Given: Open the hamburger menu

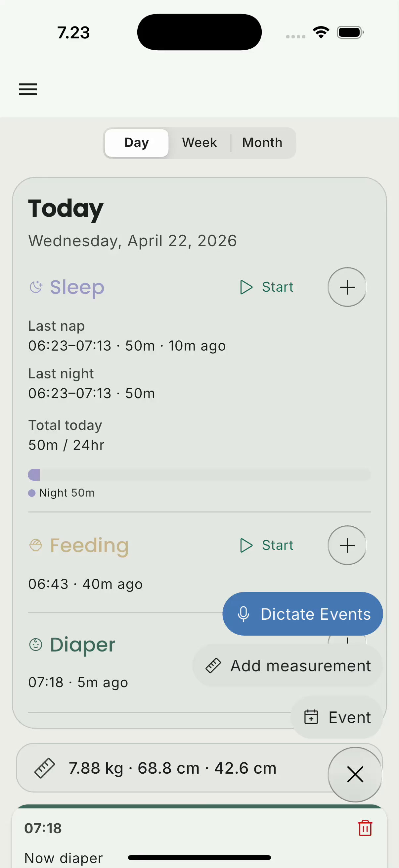Looking at the screenshot, I should coord(27,89).
